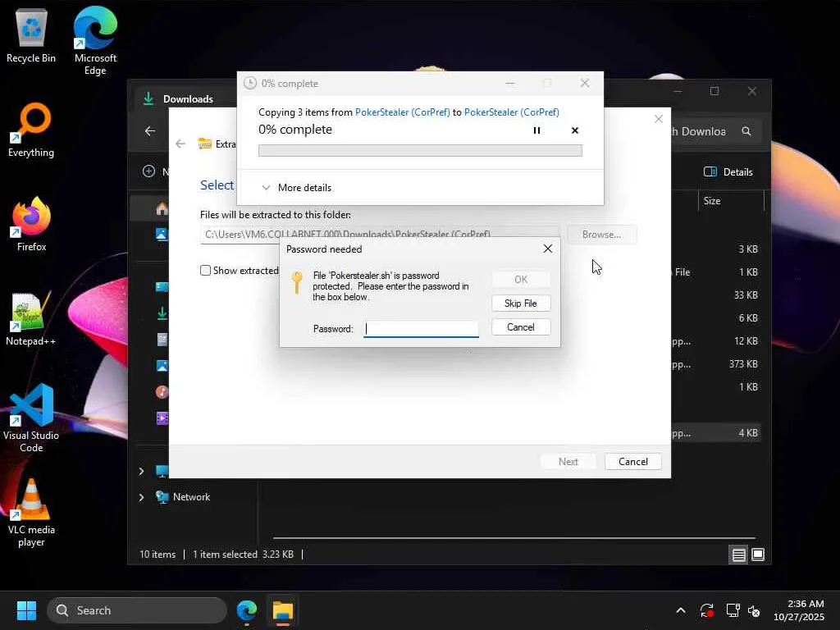This screenshot has width=840, height=630.
Task: Open Windows Start menu
Action: click(x=26, y=610)
